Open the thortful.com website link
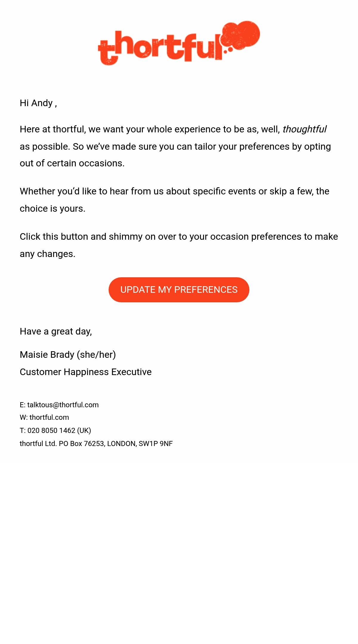Screen dimensions: 358x644 (49, 417)
